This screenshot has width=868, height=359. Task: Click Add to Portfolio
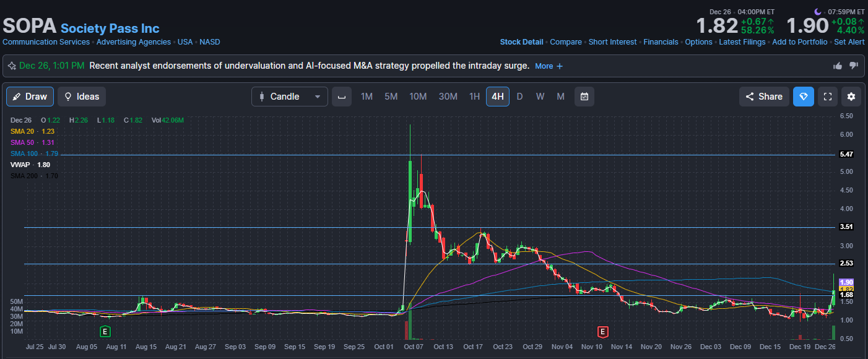click(x=799, y=42)
